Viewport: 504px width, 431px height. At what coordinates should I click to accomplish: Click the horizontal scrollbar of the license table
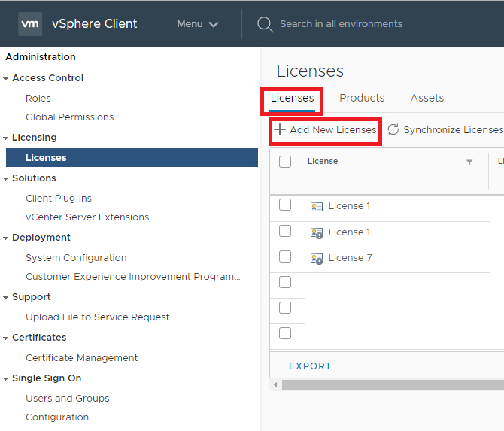pos(393,384)
